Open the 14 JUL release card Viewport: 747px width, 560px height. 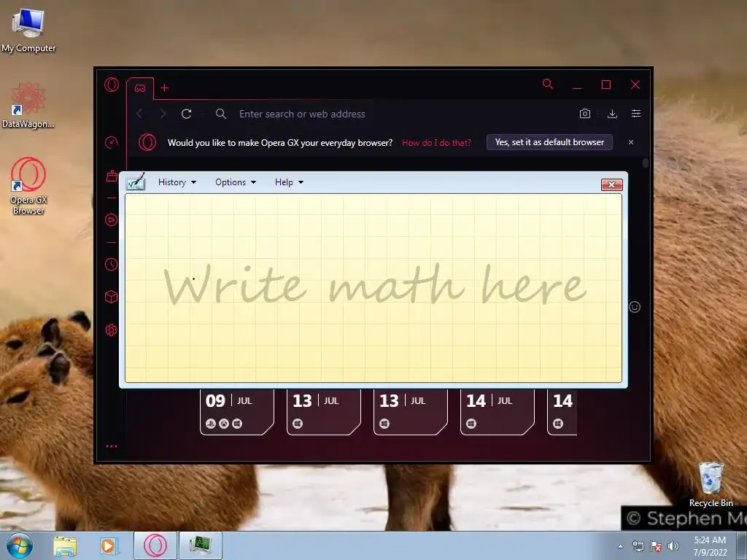pyautogui.click(x=498, y=412)
